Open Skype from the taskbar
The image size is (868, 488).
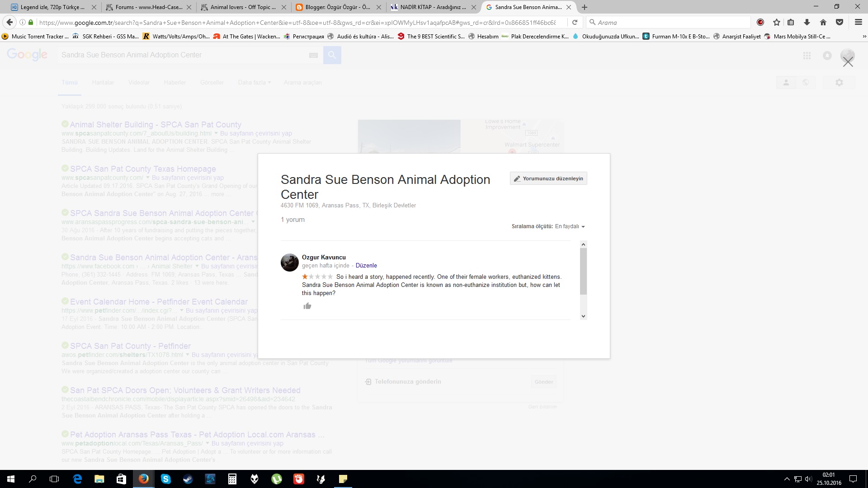[166, 479]
